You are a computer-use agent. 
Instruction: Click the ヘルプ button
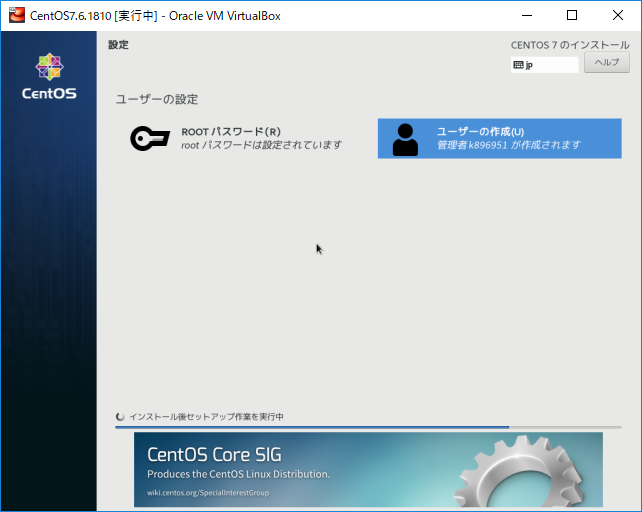coord(606,62)
